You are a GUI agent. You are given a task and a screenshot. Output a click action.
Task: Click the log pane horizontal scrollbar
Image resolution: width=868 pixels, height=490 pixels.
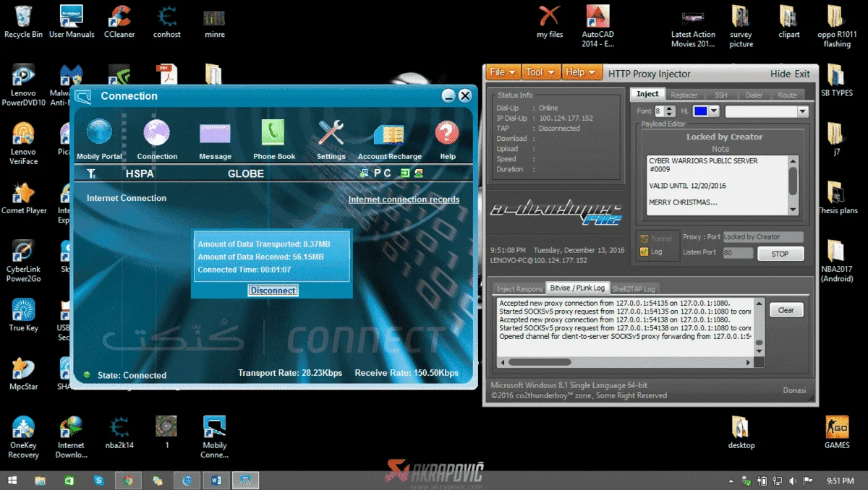(x=624, y=361)
